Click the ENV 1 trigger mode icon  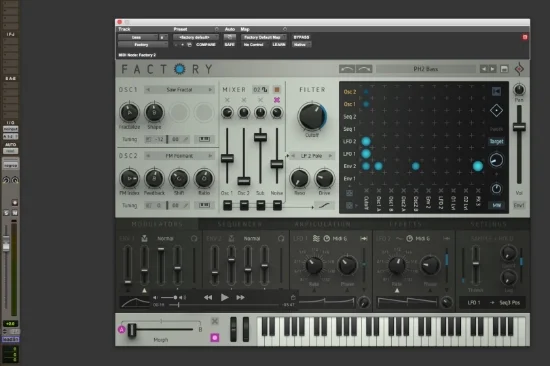144,239
